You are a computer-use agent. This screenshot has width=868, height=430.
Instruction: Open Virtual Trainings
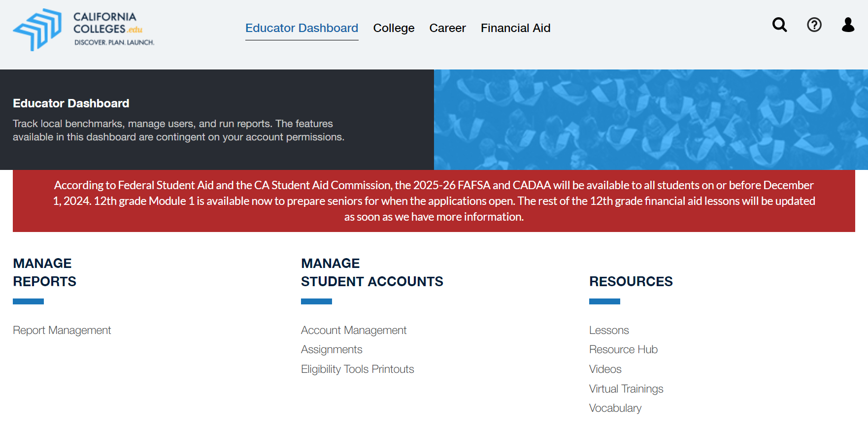(626, 389)
